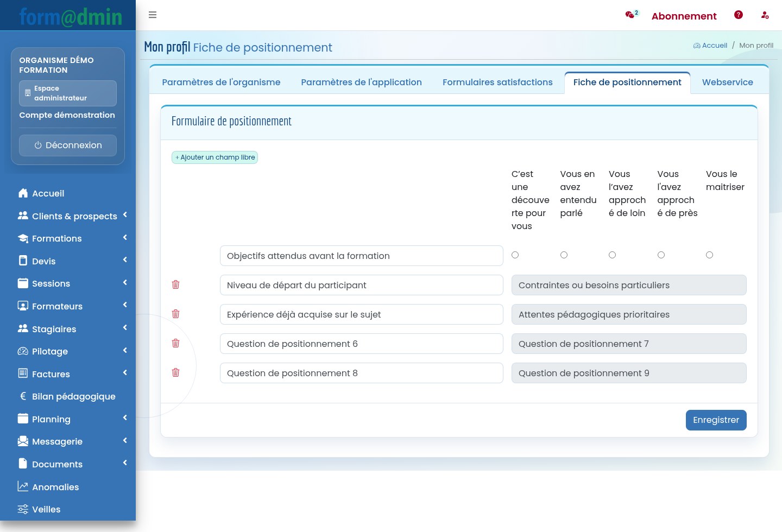The image size is (782, 532).
Task: Click the Formateurs icon in sidebar
Action: [x=23, y=306]
